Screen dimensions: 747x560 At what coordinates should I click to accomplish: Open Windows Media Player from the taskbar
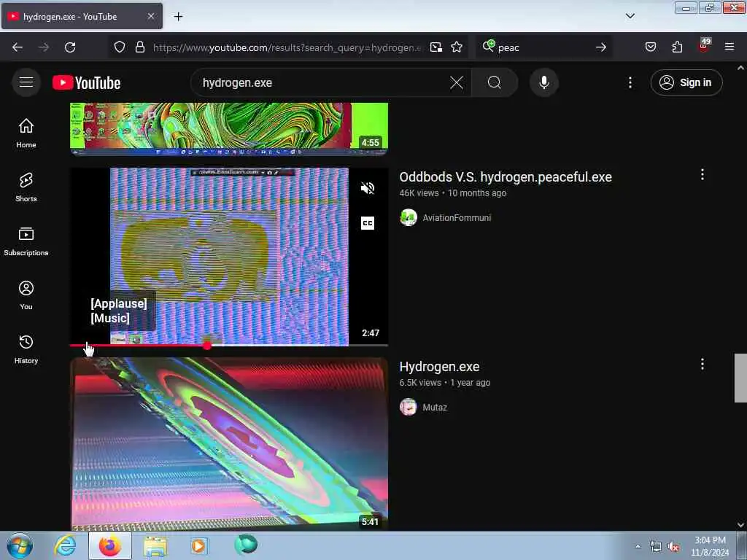(198, 545)
